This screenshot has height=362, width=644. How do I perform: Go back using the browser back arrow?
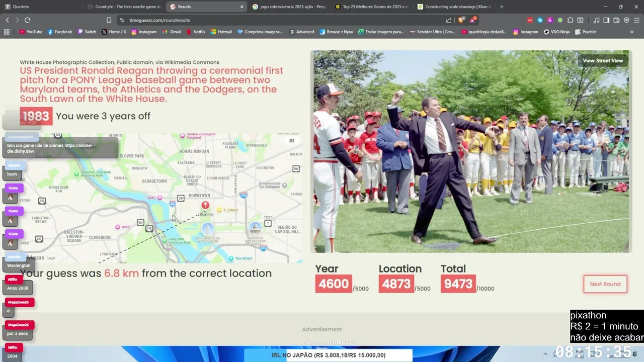(x=7, y=20)
